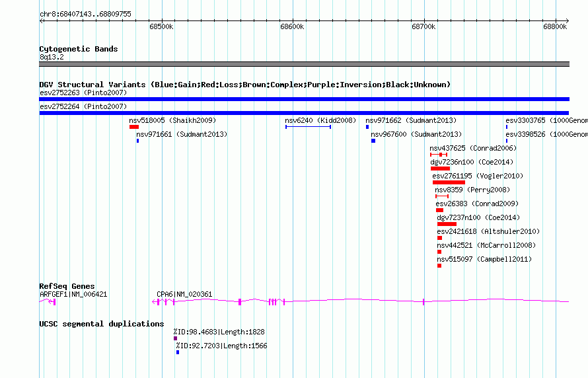Select the nsv515097 (Campbell2011) red marker
This screenshot has width=588, height=378.
point(439,266)
